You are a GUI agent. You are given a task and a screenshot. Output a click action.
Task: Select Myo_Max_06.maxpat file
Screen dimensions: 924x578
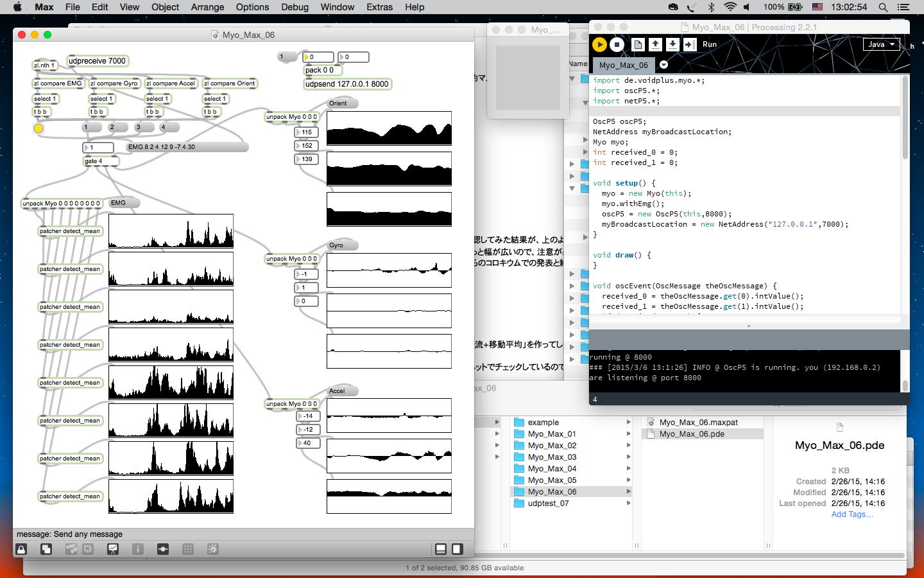(x=698, y=423)
